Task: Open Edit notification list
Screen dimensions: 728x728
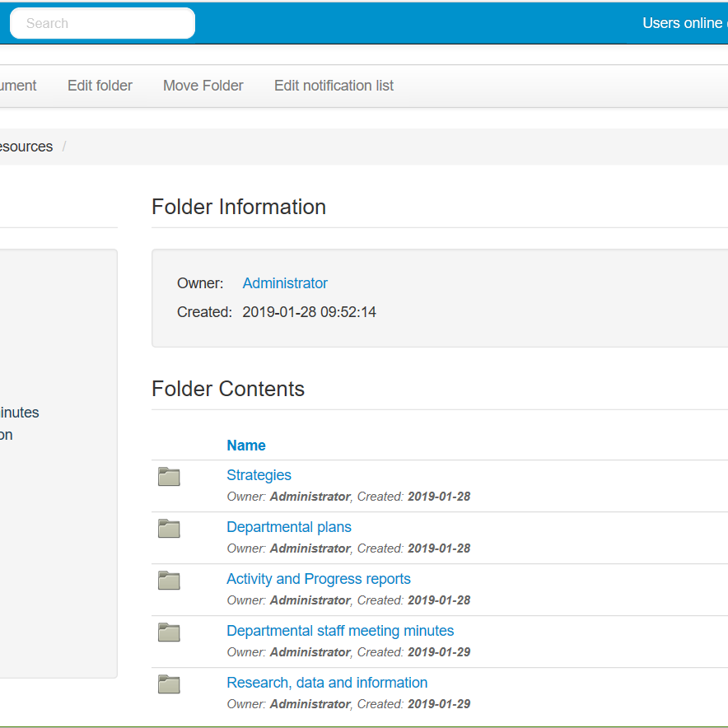Action: (334, 86)
